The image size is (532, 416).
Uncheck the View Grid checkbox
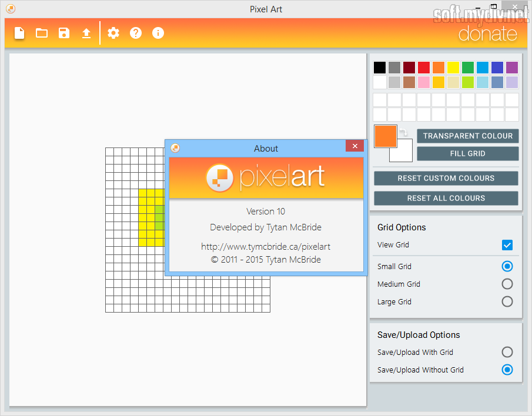[x=507, y=245]
